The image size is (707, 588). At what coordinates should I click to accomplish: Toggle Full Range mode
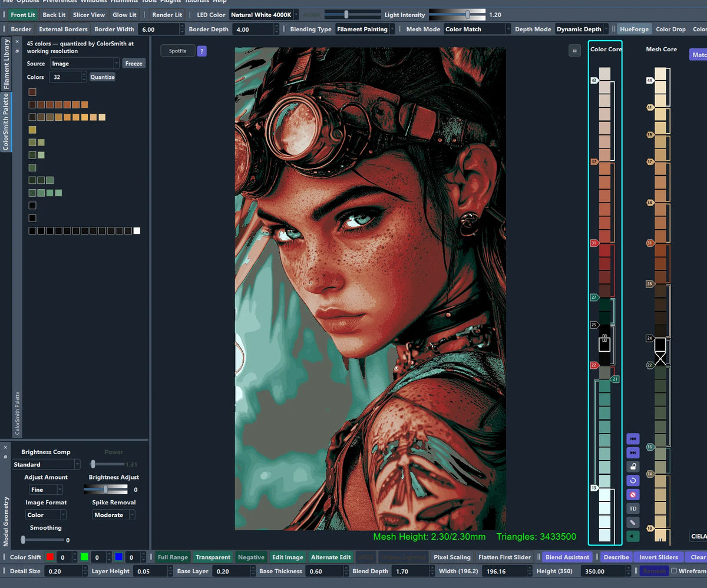(x=173, y=557)
